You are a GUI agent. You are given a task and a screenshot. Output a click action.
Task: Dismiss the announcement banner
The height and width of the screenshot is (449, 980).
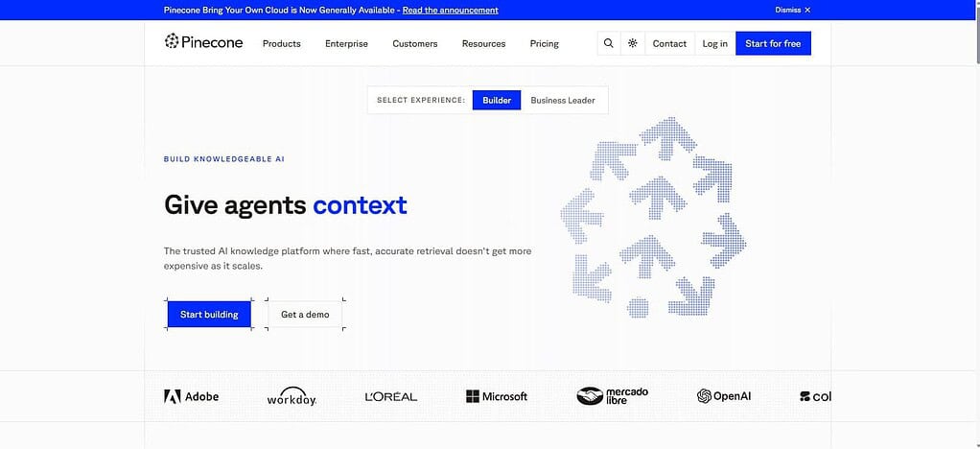click(x=792, y=10)
